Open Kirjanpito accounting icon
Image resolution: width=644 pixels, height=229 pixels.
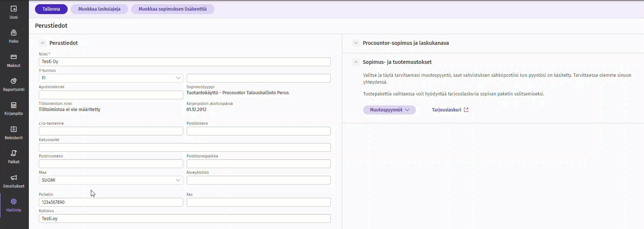(14, 105)
